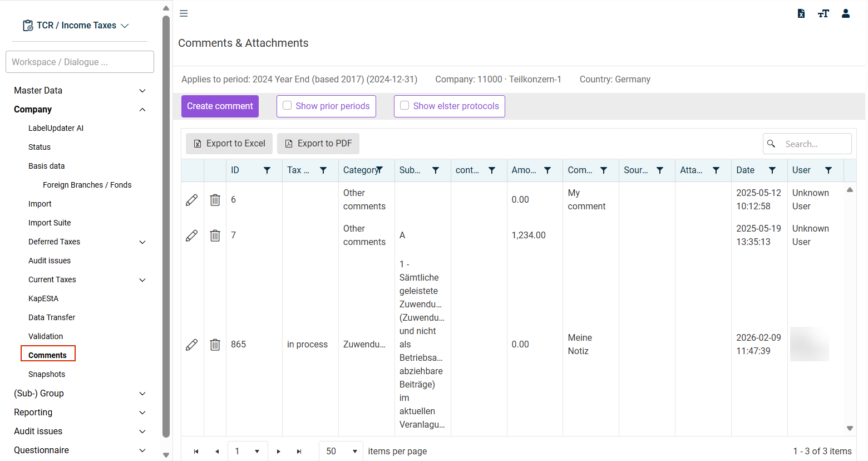Open filter for the Amount column
This screenshot has width=868, height=461.
[548, 170]
